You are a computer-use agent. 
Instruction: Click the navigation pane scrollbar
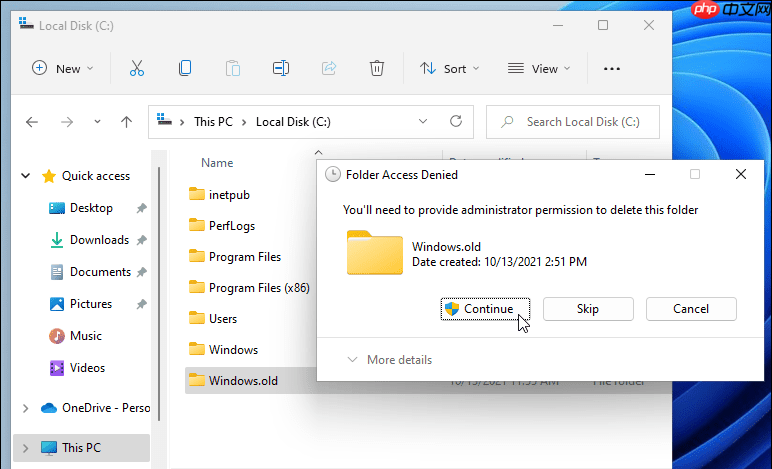(x=159, y=294)
